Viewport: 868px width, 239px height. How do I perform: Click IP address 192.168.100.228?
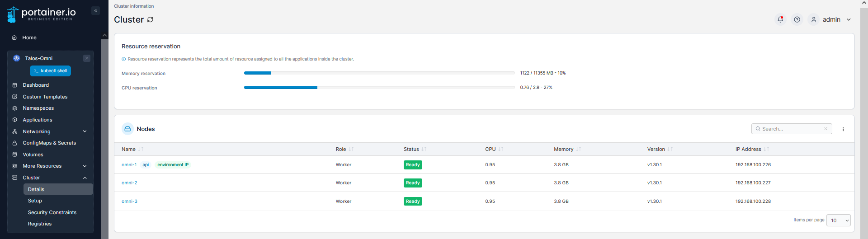[753, 202]
